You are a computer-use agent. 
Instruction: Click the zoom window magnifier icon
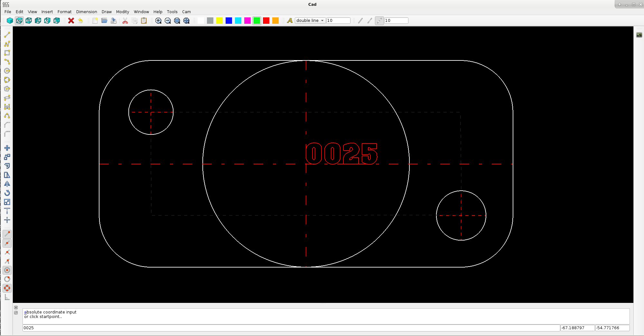(x=177, y=21)
